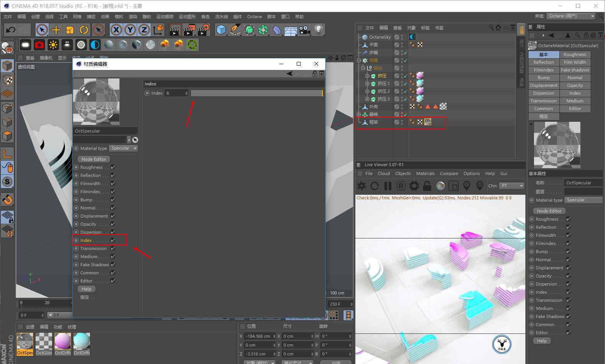
Task: Toggle Live Viewer lock resolution icon
Action: (x=427, y=186)
